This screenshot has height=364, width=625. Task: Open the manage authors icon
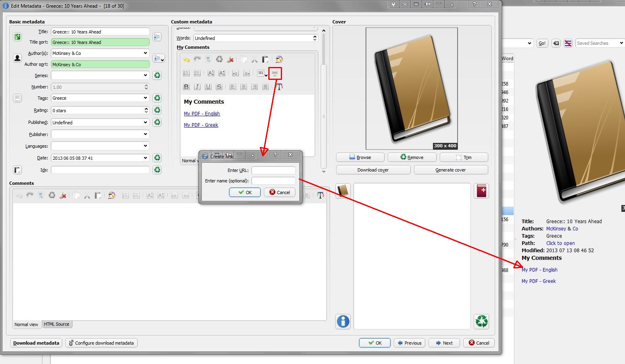(x=17, y=58)
